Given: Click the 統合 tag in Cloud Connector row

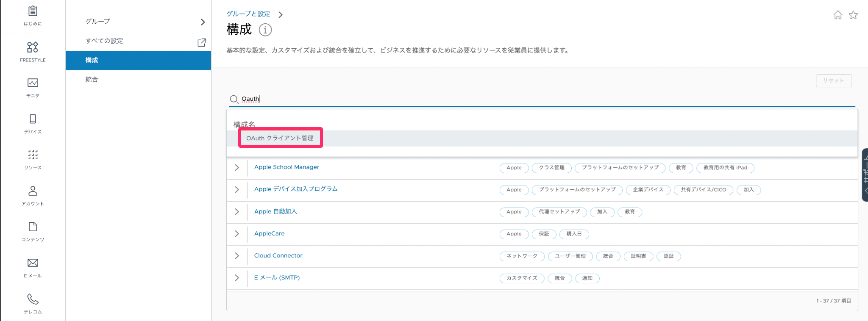Looking at the screenshot, I should coord(608,256).
